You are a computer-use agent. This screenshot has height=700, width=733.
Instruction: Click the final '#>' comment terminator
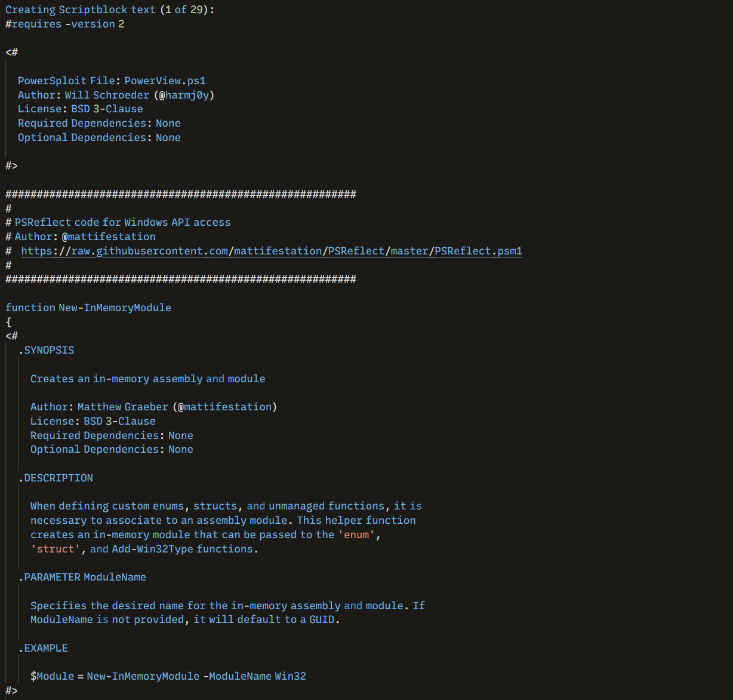coord(11,691)
